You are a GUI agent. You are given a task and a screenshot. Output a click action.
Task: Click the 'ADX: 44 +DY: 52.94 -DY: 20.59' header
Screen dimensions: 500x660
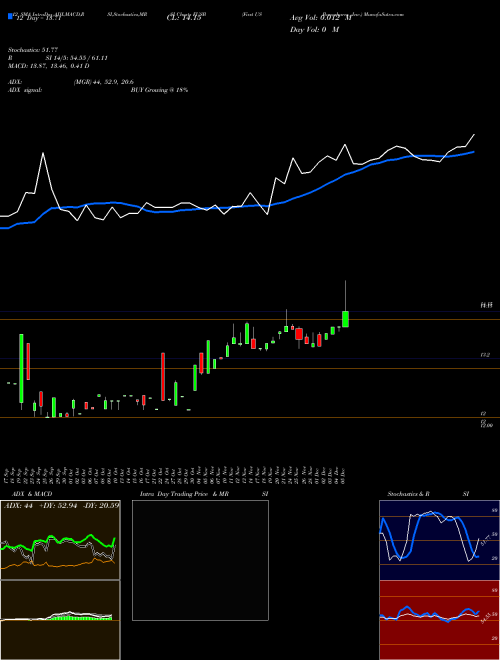(61, 505)
